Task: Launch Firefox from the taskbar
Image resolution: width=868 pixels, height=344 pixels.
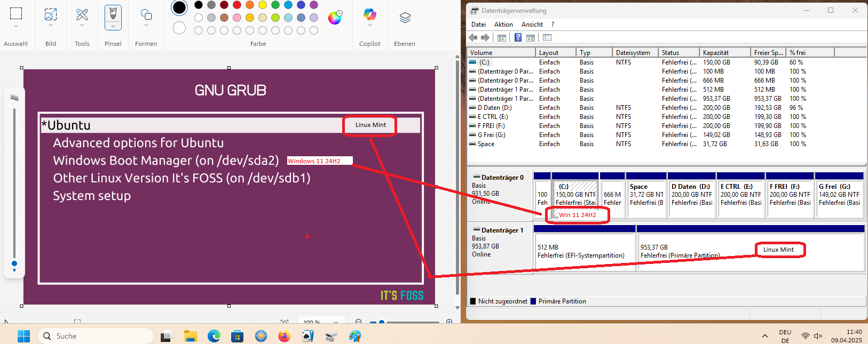Action: click(x=284, y=336)
